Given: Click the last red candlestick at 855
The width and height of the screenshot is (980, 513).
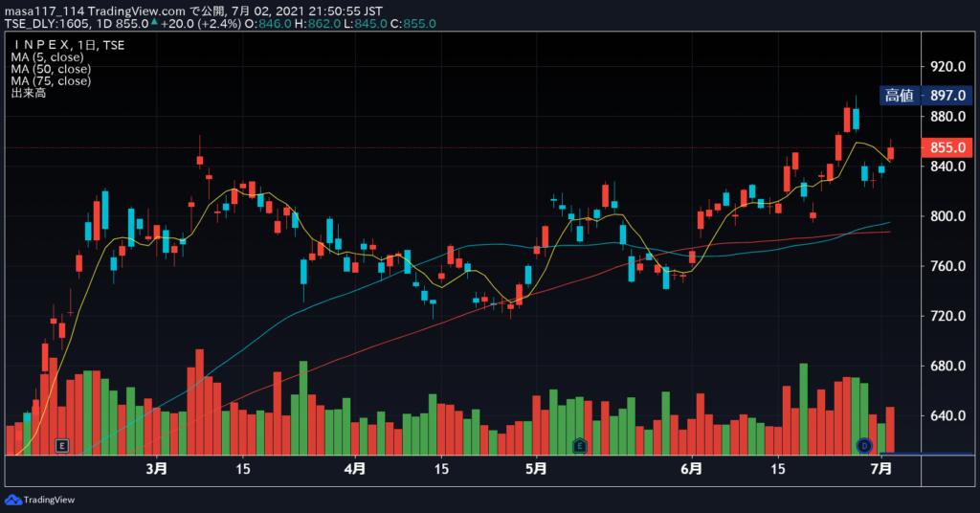Looking at the screenshot, I should point(890,153).
